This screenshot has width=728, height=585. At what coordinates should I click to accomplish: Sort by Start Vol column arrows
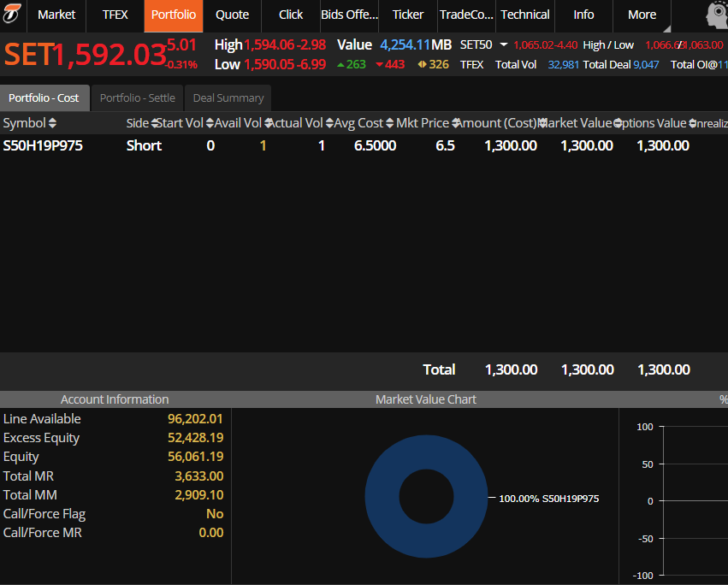tap(210, 123)
